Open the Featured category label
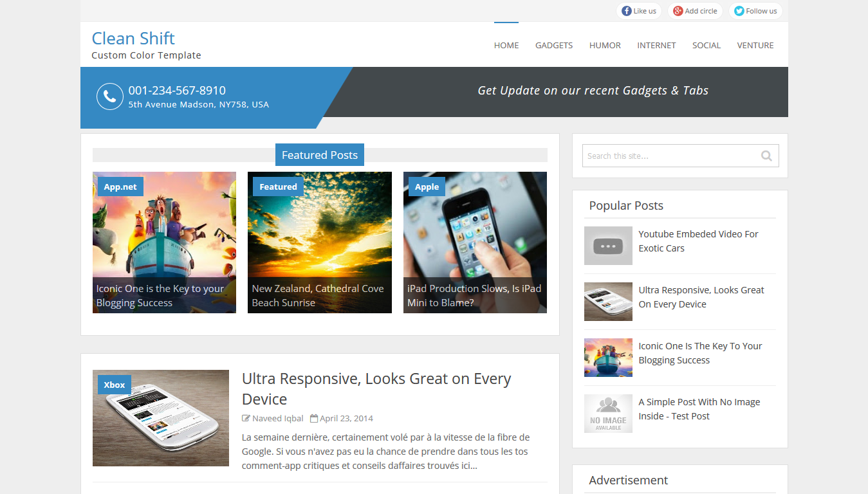The width and height of the screenshot is (868, 494). click(x=278, y=187)
